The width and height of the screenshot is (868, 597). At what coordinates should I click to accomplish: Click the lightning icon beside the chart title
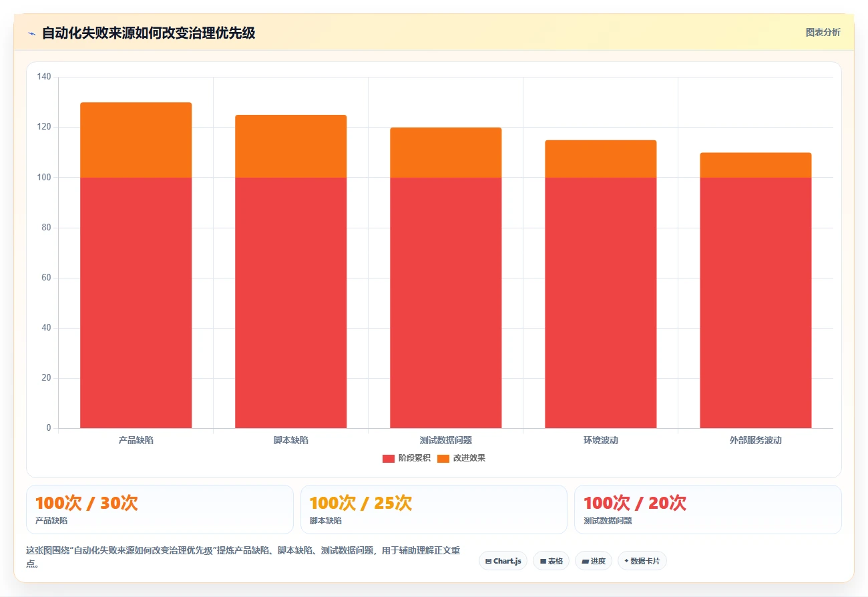pyautogui.click(x=31, y=33)
